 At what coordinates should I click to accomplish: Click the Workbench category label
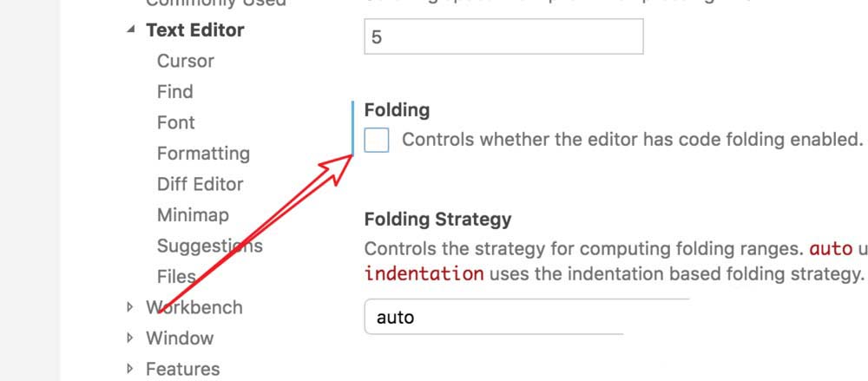pos(194,307)
